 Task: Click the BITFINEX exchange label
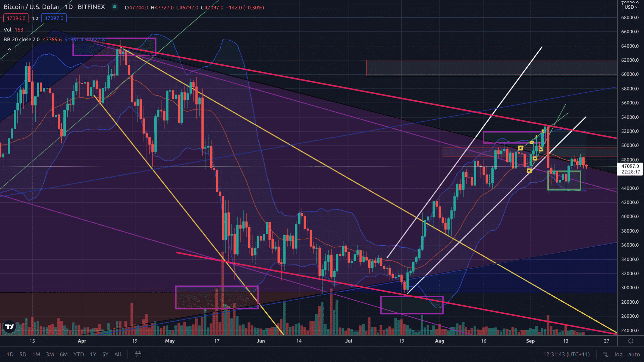(91, 7)
